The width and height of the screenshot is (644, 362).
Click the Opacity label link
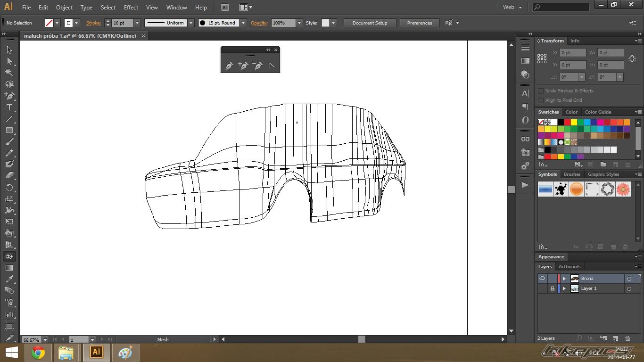(x=259, y=23)
